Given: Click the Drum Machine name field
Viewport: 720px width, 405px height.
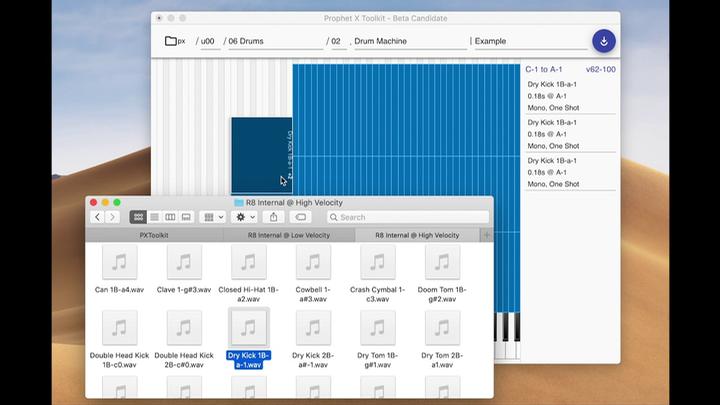Looking at the screenshot, I should point(410,41).
